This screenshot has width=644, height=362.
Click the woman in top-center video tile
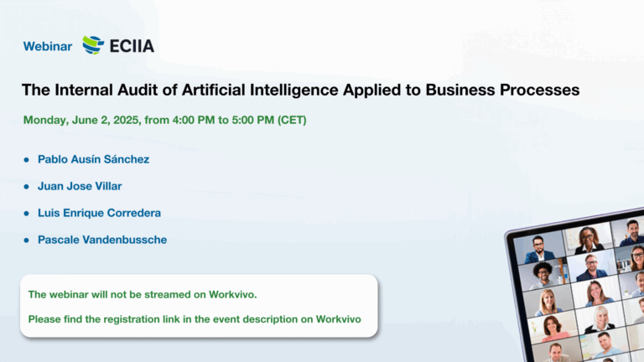pos(588,240)
